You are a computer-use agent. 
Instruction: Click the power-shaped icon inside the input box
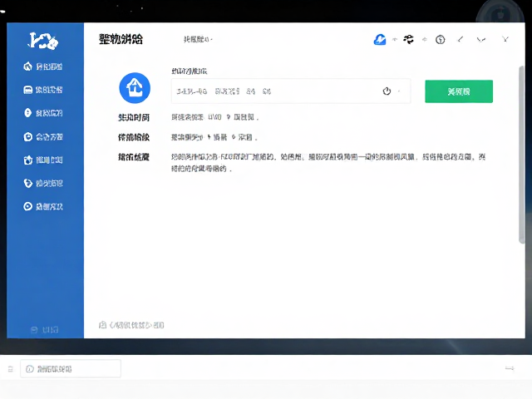(x=387, y=91)
